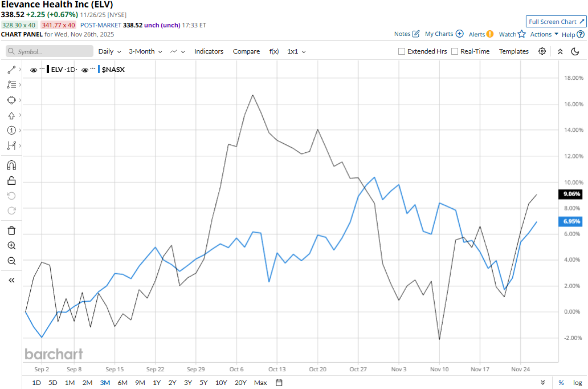Click the 6.95% NASX value label

coord(571,221)
